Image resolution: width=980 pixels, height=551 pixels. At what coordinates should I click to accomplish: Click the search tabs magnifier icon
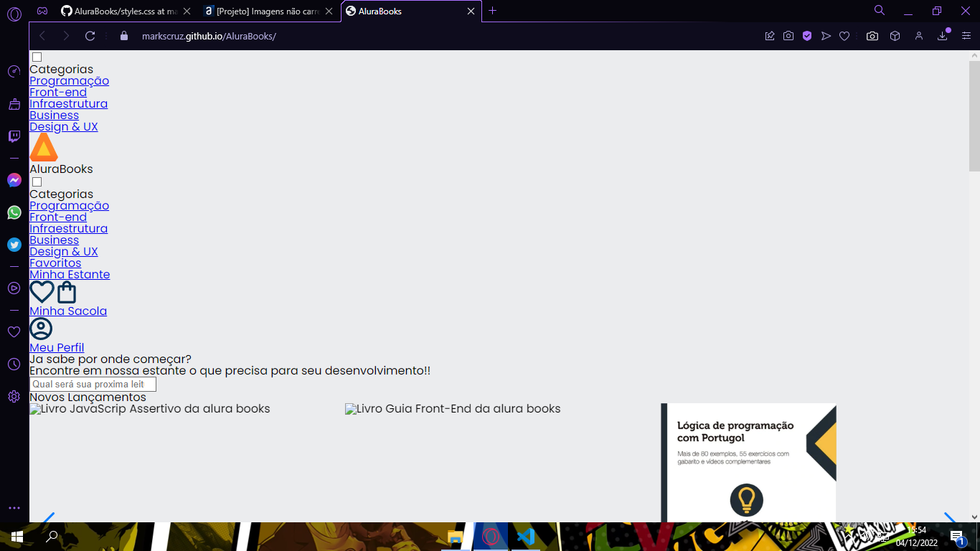pos(880,10)
